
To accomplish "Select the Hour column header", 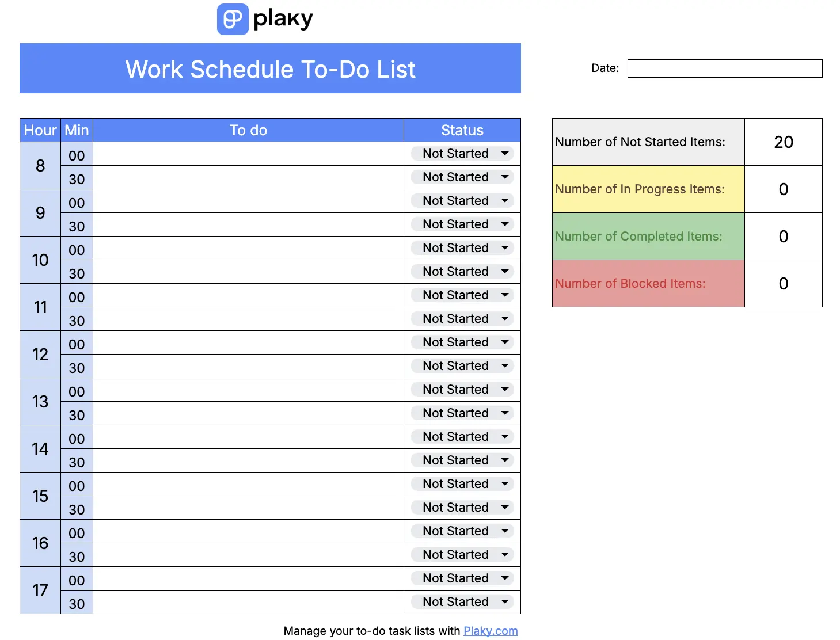I will (40, 130).
